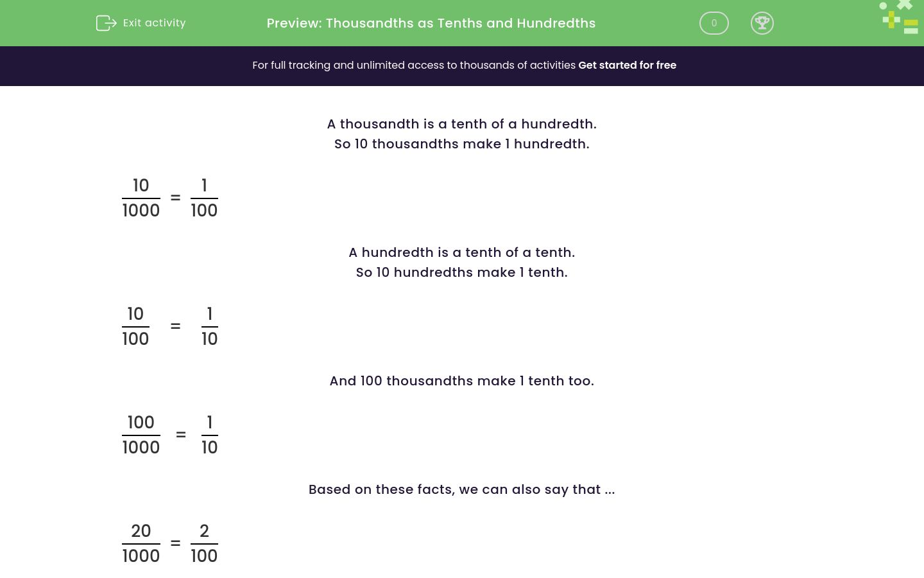Select the score counter showing 0
The height and width of the screenshot is (578, 924).
[x=714, y=23]
